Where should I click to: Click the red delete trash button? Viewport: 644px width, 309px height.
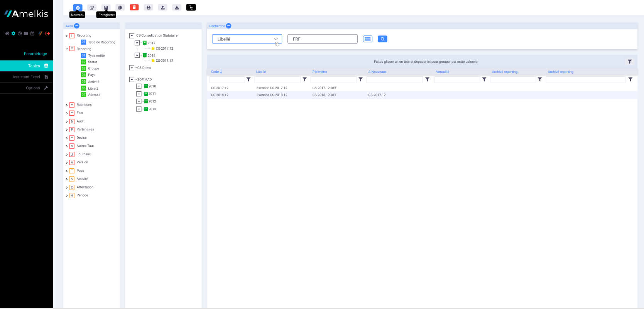[x=134, y=7]
